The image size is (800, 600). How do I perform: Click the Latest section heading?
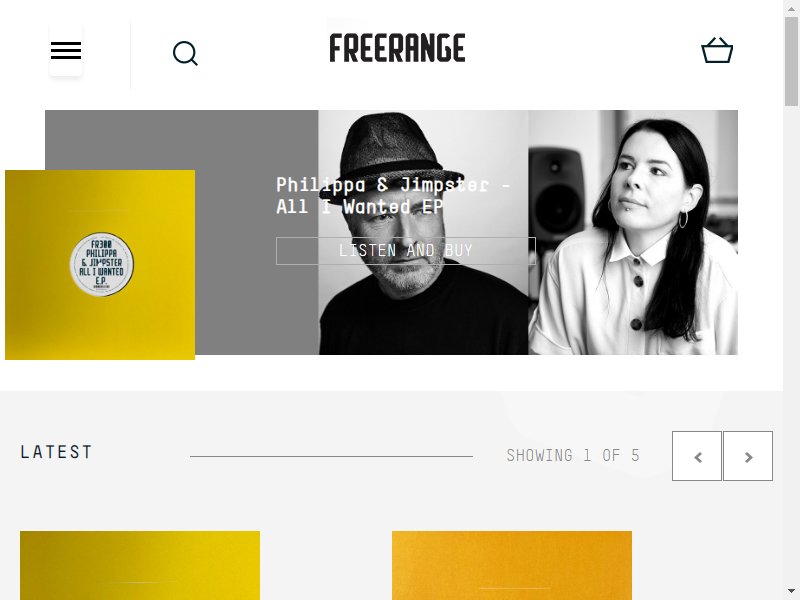click(x=56, y=452)
